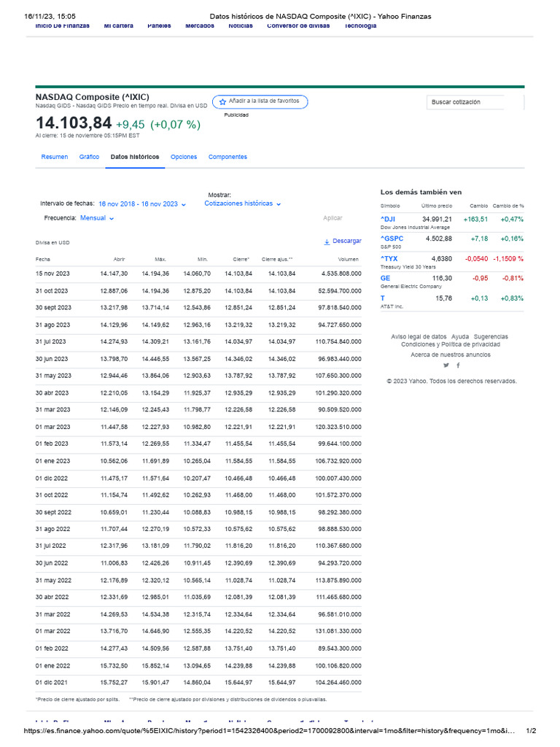Open the T (AT&T Inc.) symbol link
560x747 pixels.
click(382, 298)
